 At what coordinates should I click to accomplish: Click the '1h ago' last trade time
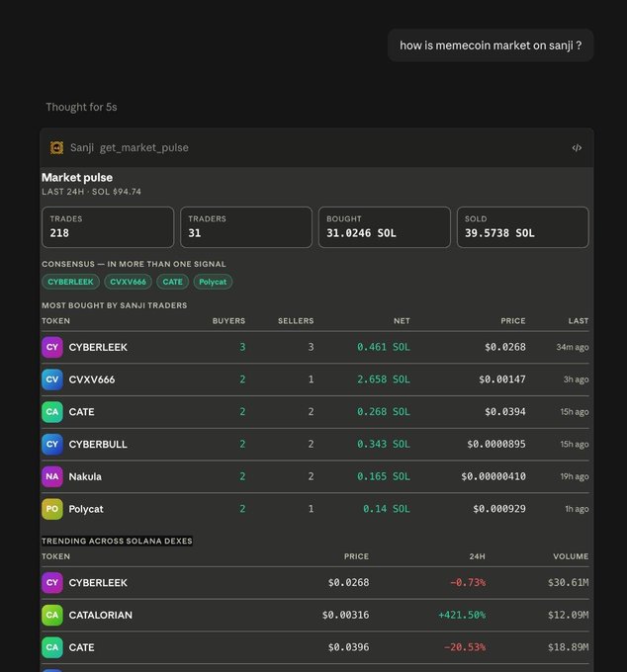tap(577, 509)
